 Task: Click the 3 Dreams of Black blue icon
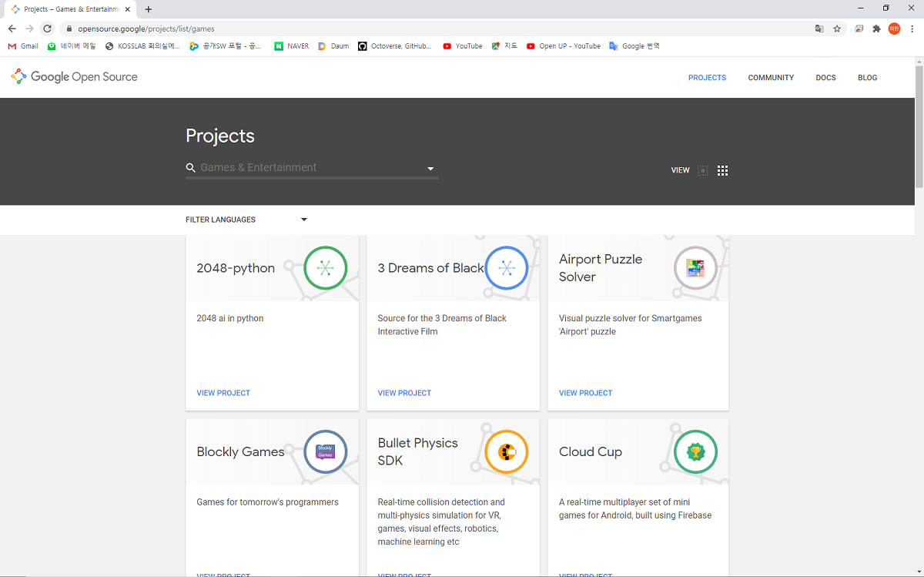pos(507,268)
